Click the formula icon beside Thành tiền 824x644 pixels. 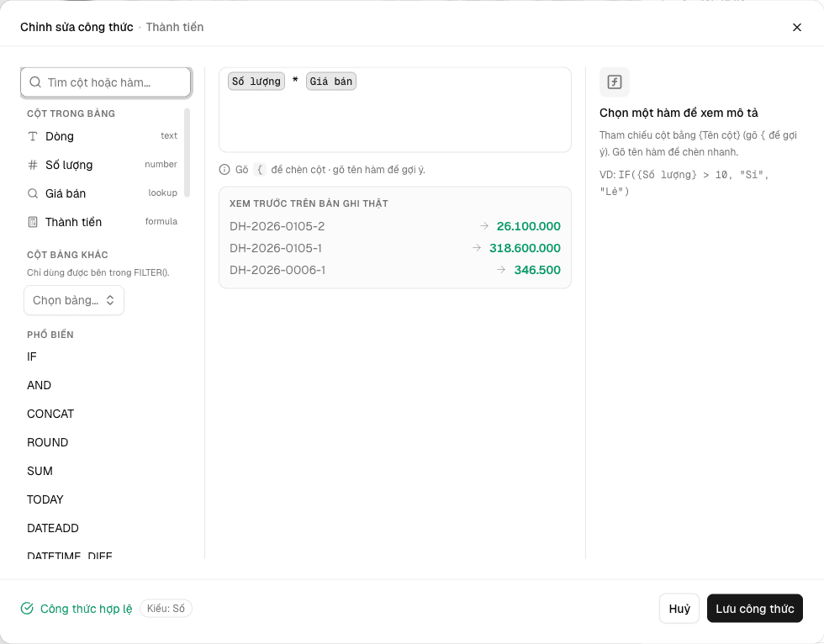[x=33, y=222]
